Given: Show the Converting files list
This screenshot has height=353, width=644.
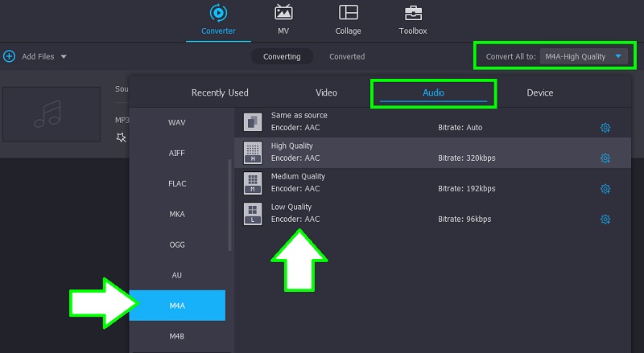Looking at the screenshot, I should [282, 56].
